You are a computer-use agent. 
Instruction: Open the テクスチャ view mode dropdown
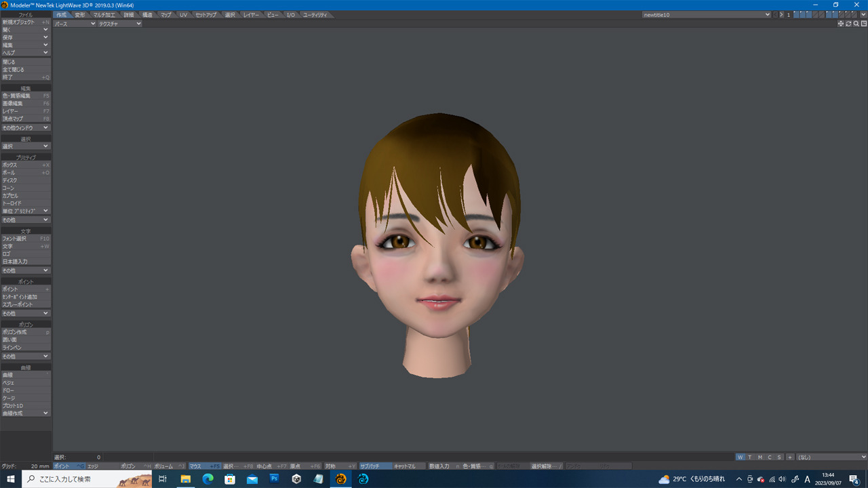119,24
